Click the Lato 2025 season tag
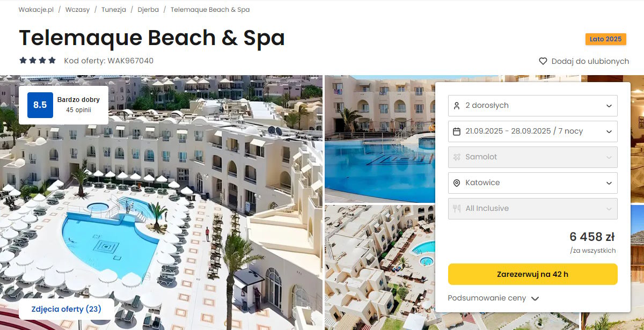This screenshot has width=644, height=330. (605, 39)
